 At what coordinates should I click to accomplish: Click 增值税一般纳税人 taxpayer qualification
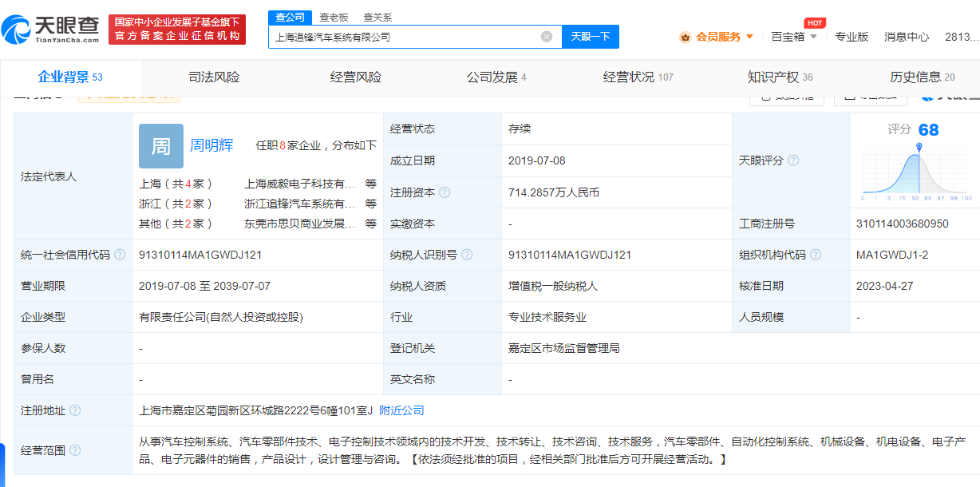coord(553,286)
